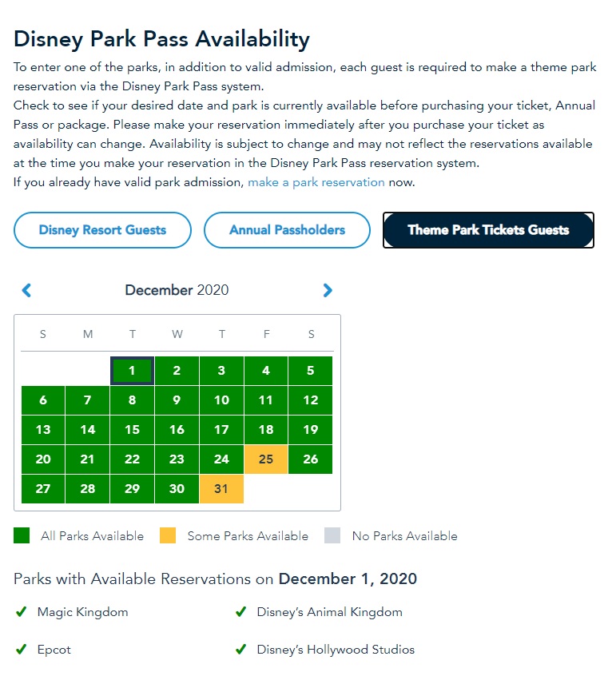Select December 1 on the calendar
This screenshot has width=616, height=680.
point(132,371)
